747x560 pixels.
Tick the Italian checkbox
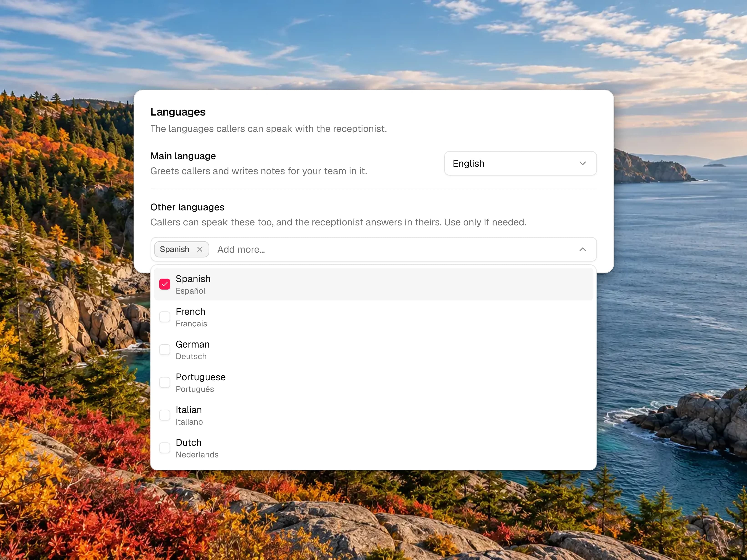click(x=165, y=415)
